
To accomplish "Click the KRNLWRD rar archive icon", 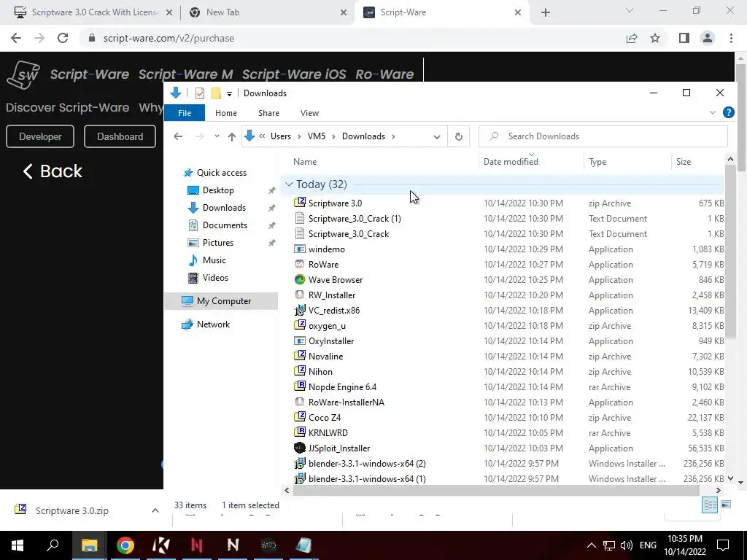I will click(300, 433).
